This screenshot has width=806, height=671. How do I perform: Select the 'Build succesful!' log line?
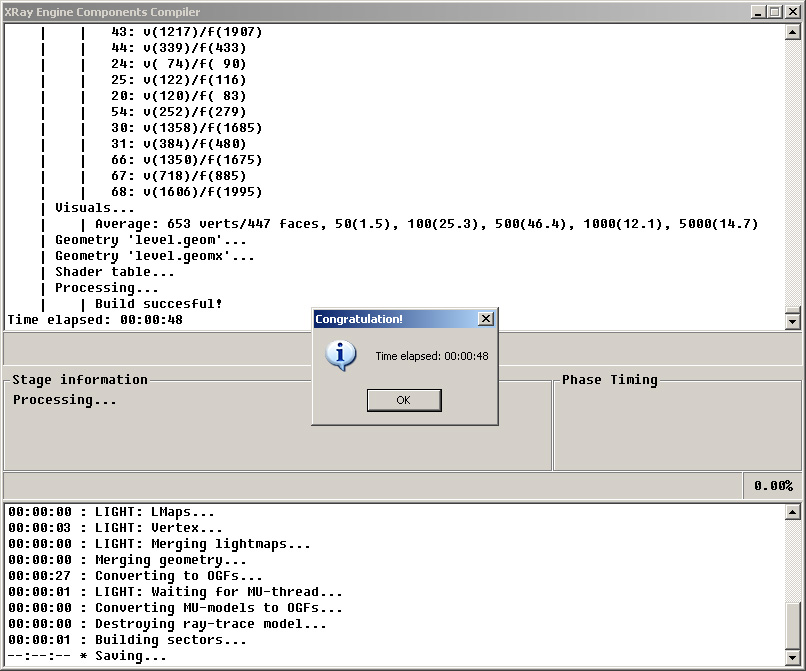[158, 304]
